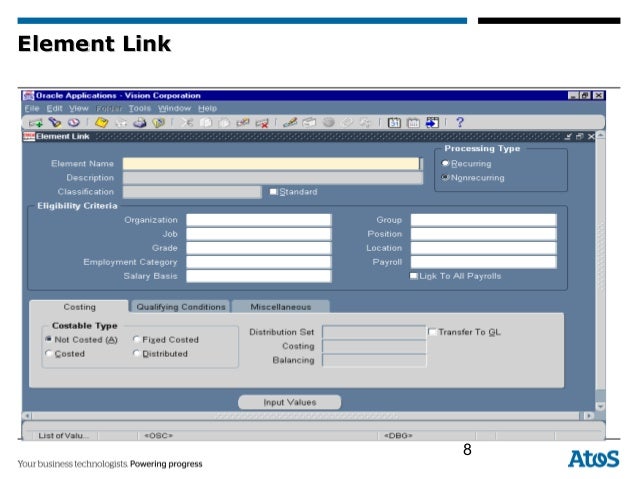Click the Oracle Applications title bar icon
The width and height of the screenshot is (638, 479).
pyautogui.click(x=28, y=96)
